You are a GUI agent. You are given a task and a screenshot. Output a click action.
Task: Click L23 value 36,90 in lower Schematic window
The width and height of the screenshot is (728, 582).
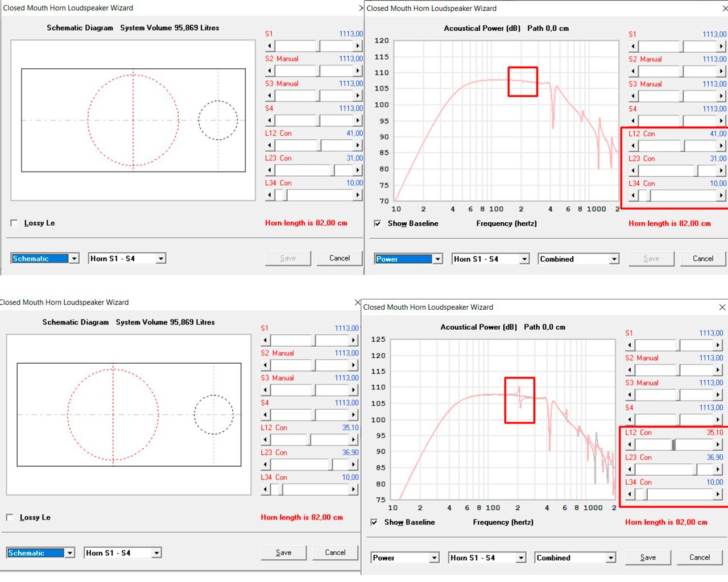350,452
